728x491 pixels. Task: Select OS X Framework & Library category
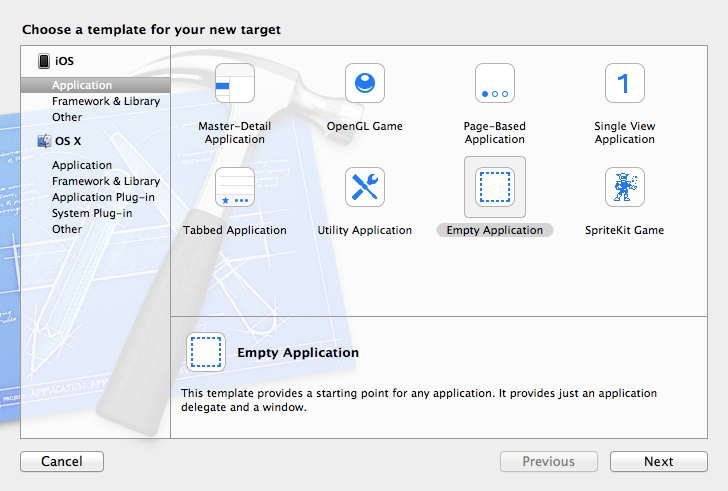(x=106, y=182)
